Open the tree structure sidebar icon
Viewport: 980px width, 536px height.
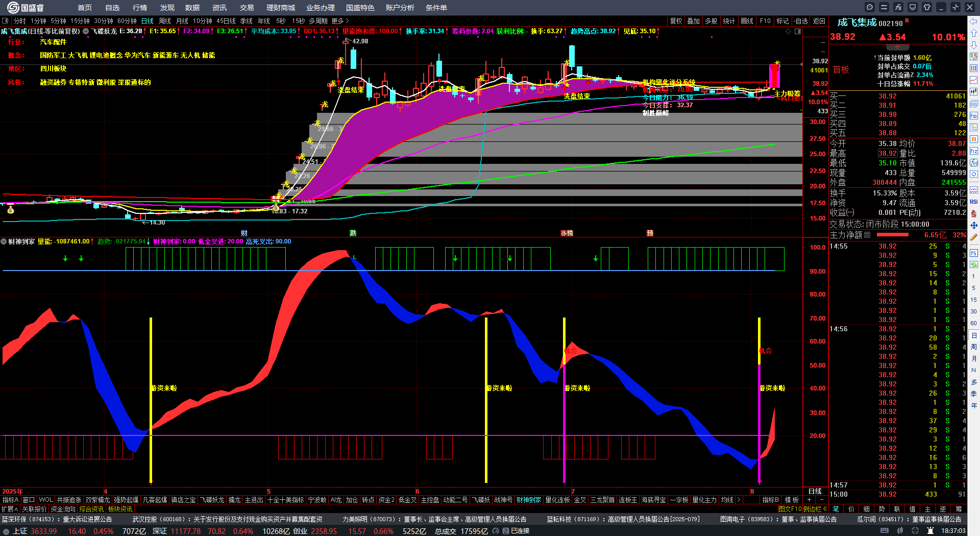tap(974, 127)
